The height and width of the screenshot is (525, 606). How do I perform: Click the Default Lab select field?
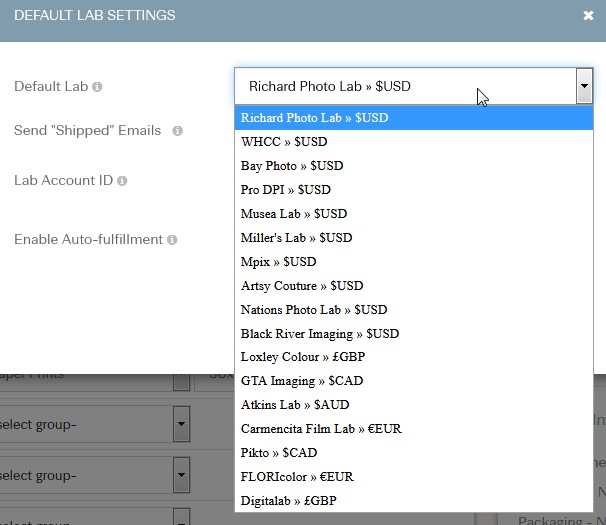pos(414,86)
